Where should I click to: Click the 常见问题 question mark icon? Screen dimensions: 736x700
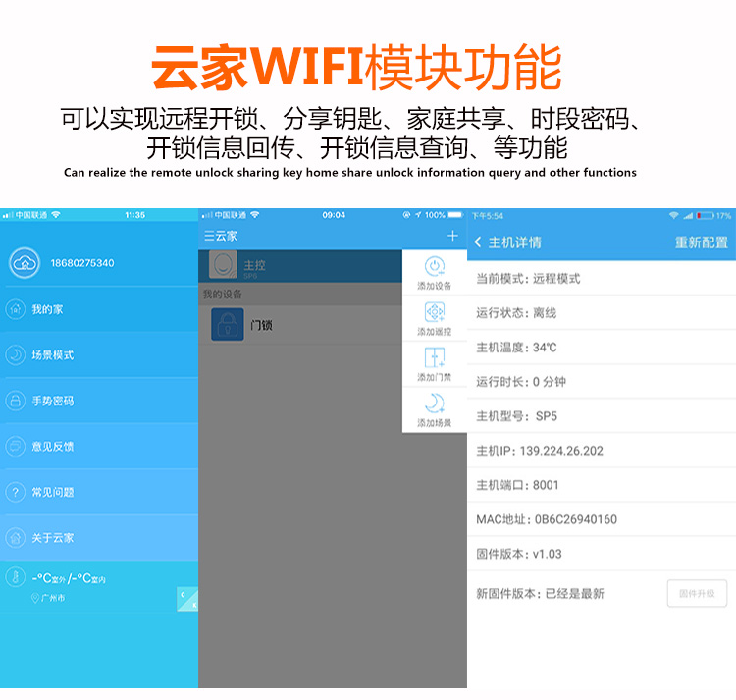16,492
